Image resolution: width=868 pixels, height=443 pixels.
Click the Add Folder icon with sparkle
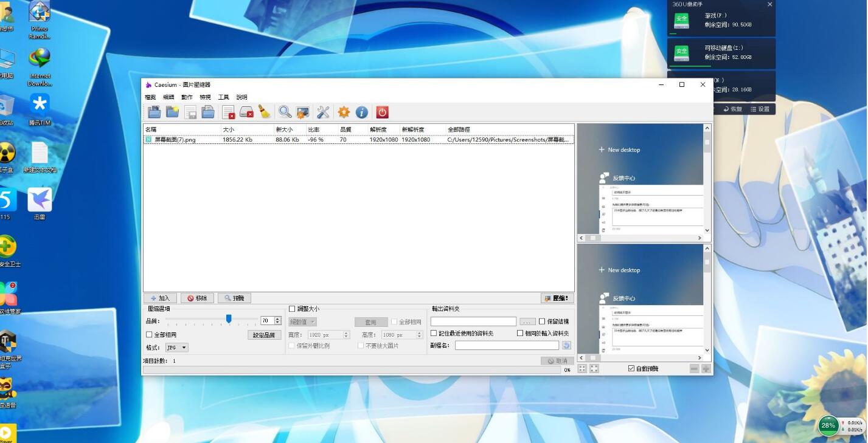[x=172, y=112]
